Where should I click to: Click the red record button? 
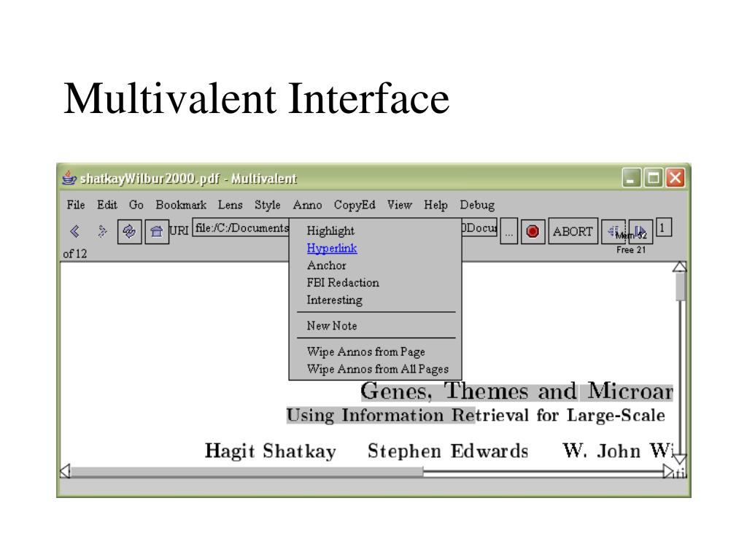click(x=533, y=231)
